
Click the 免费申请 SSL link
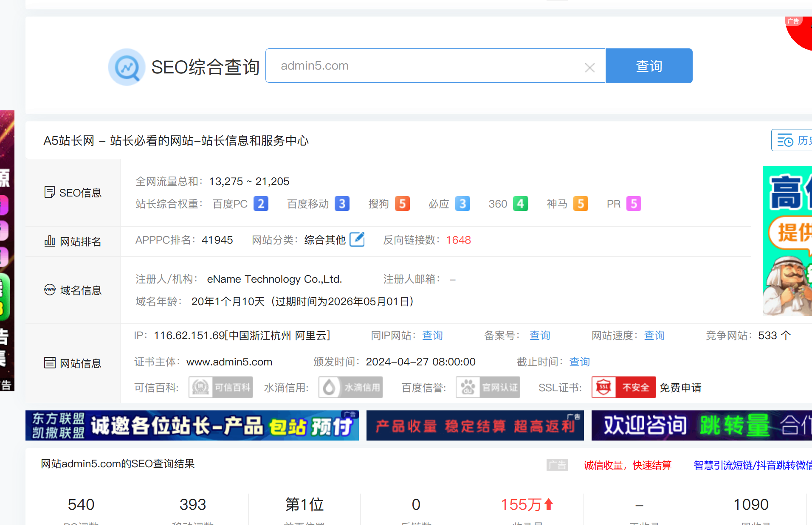pyautogui.click(x=680, y=387)
